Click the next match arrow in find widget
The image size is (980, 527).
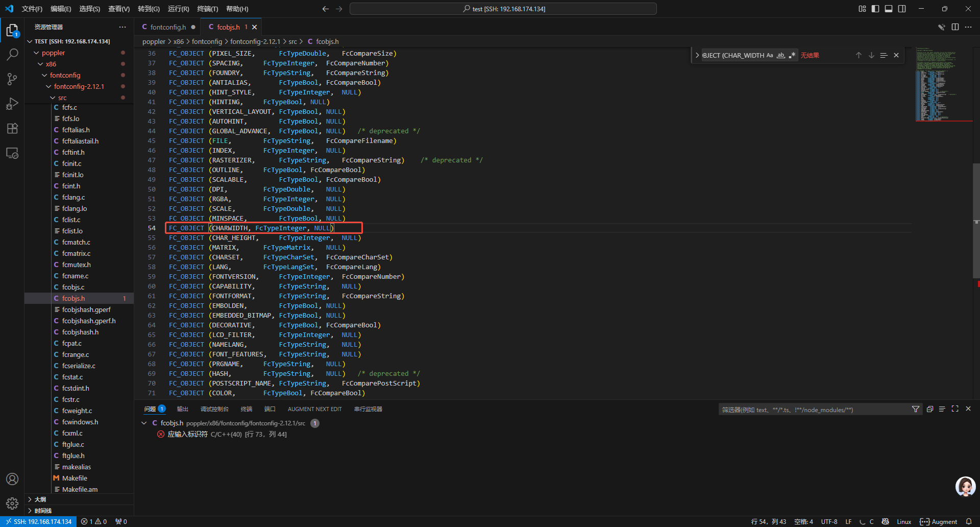(x=871, y=55)
